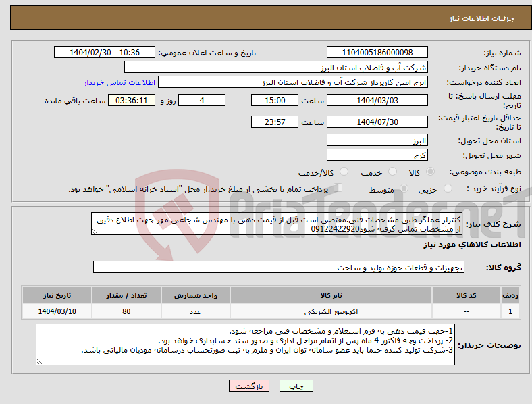Click the جزئیات اطلاعات نیاز page title

click(x=482, y=18)
